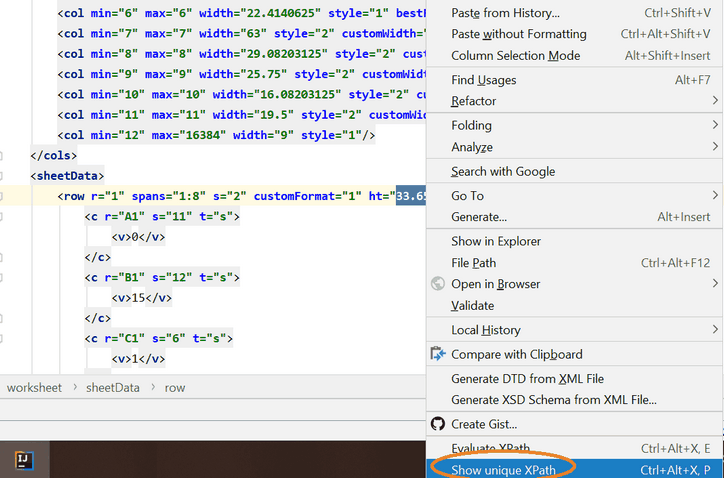724x478 pixels.
Task: Open the Go To submenu
Action: (x=467, y=196)
